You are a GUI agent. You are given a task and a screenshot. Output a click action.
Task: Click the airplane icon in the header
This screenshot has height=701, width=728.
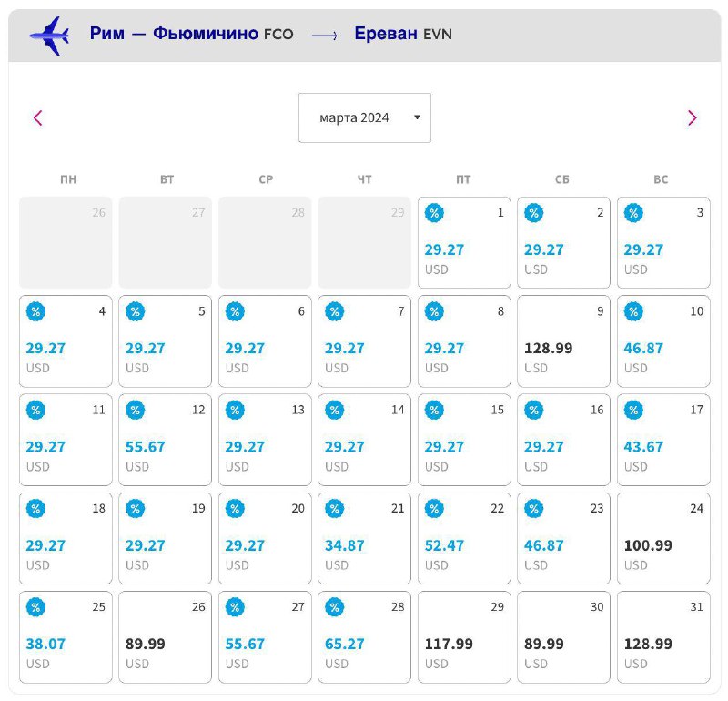pyautogui.click(x=49, y=36)
